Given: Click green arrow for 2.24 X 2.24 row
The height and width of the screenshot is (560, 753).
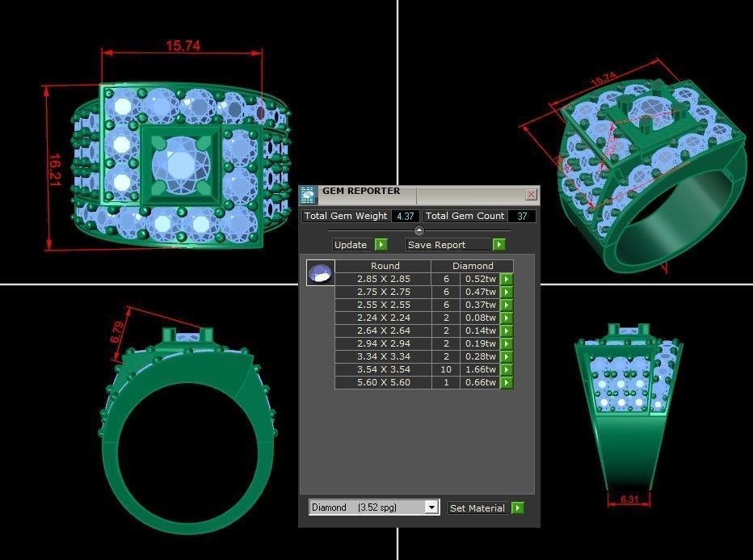Looking at the screenshot, I should 507,318.
